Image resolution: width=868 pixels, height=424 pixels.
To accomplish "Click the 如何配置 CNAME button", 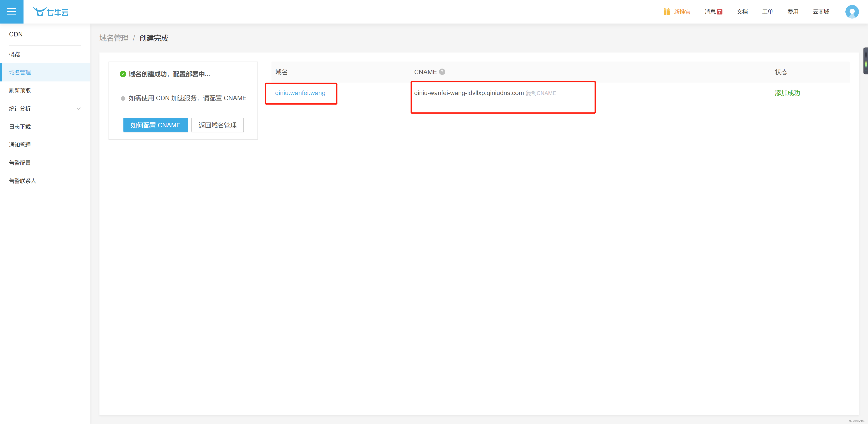I will coord(155,125).
